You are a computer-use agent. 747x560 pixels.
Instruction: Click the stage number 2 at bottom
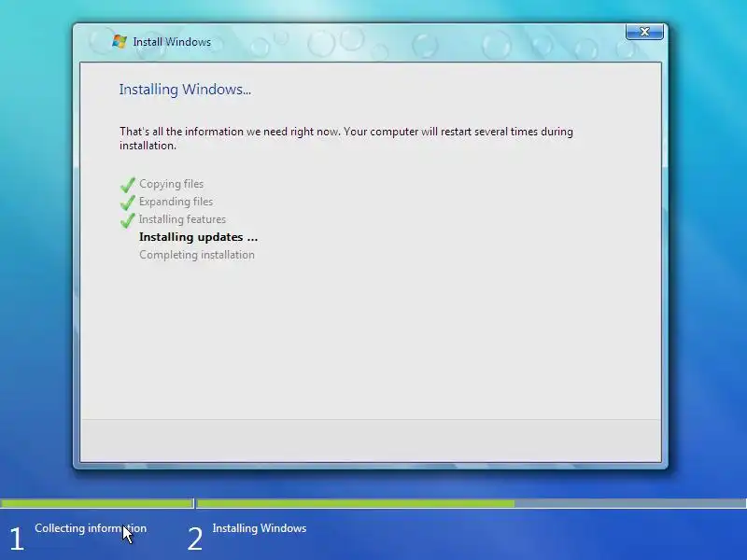click(x=195, y=539)
